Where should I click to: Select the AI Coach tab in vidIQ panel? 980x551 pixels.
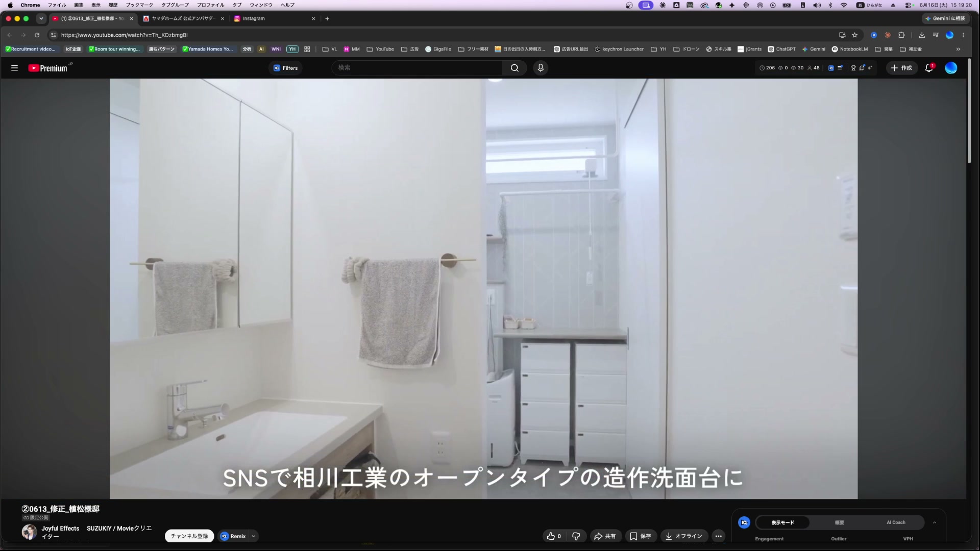[x=896, y=523]
